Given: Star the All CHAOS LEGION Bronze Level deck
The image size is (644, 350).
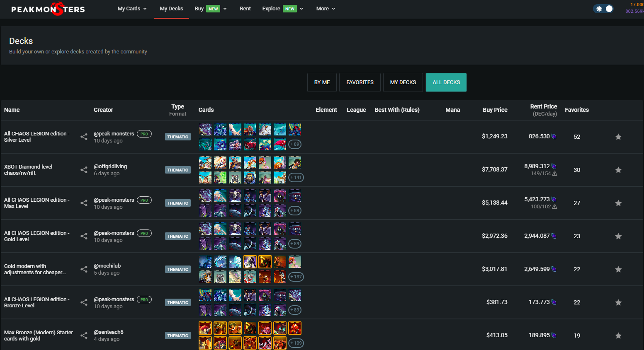Looking at the screenshot, I should pos(618,302).
